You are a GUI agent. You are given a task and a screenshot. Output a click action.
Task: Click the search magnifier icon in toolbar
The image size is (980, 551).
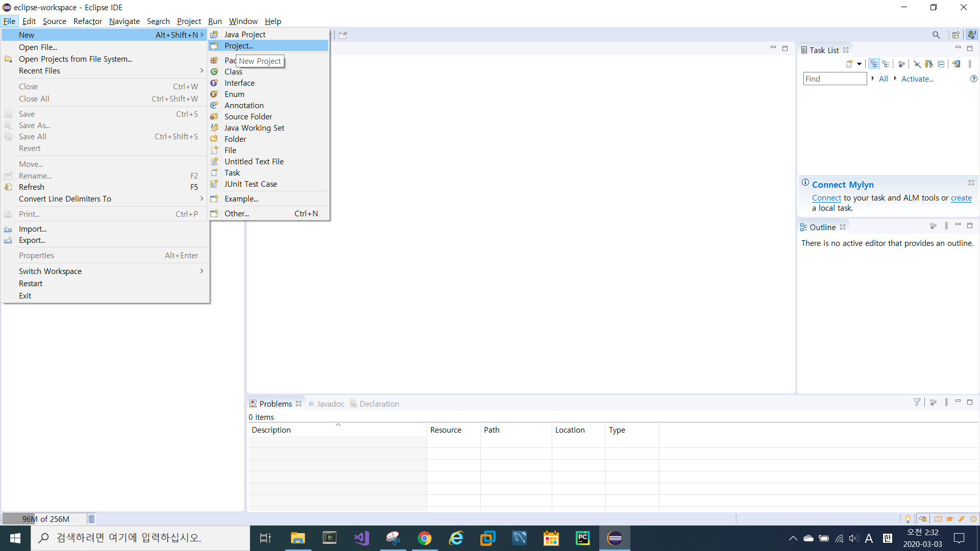[936, 35]
